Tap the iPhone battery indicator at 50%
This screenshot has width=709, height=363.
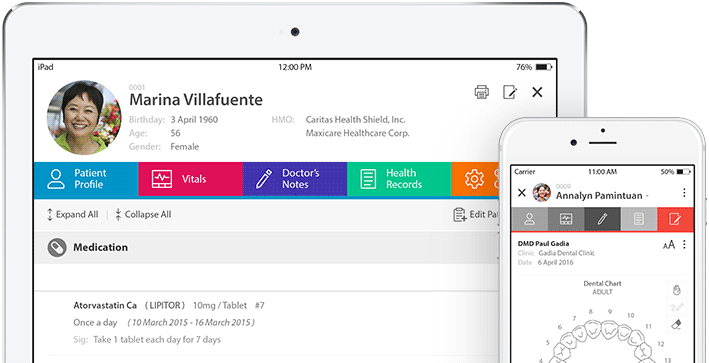[676, 172]
